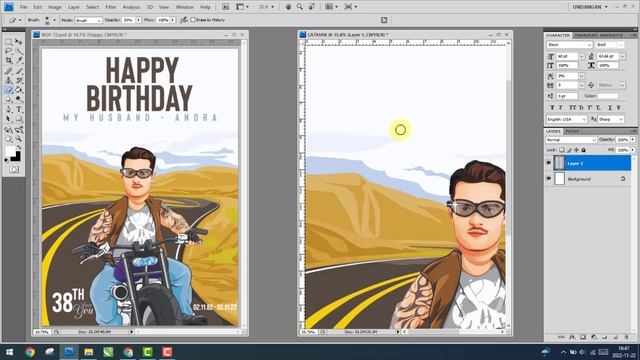Select the Move tool
The height and width of the screenshot is (360, 640).
tap(19, 42)
